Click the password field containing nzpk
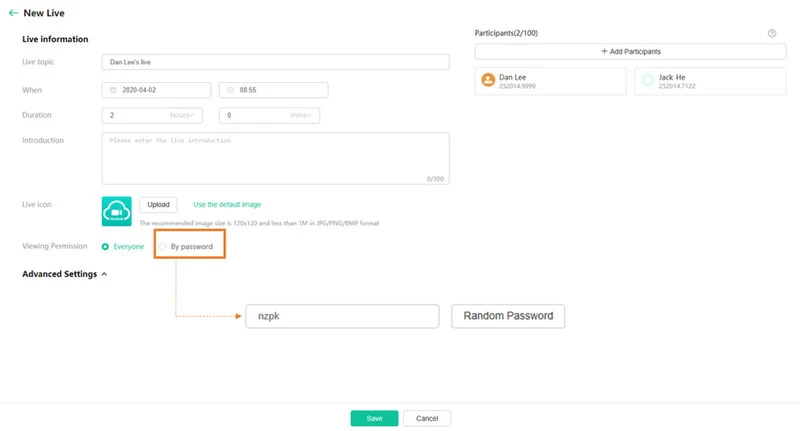 point(342,316)
